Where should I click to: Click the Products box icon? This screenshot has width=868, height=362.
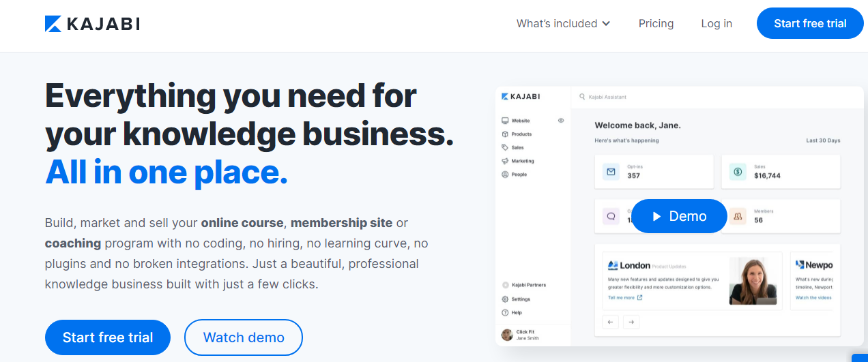[x=505, y=134]
